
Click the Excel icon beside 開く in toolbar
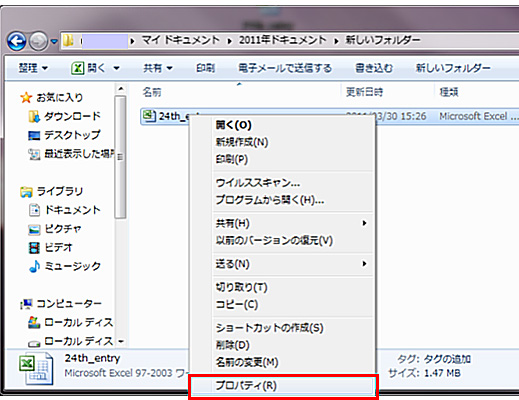tap(77, 69)
